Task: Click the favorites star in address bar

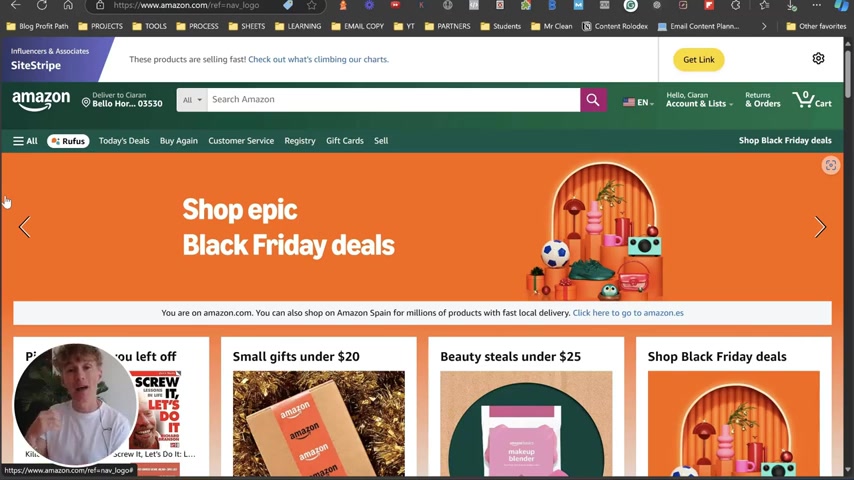Action: tap(312, 5)
